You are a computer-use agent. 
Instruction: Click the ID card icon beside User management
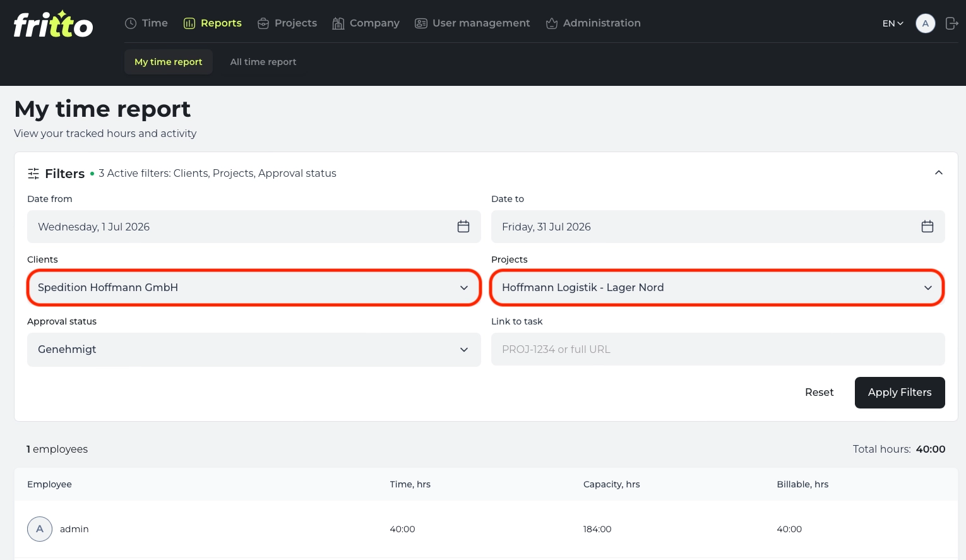pyautogui.click(x=421, y=23)
